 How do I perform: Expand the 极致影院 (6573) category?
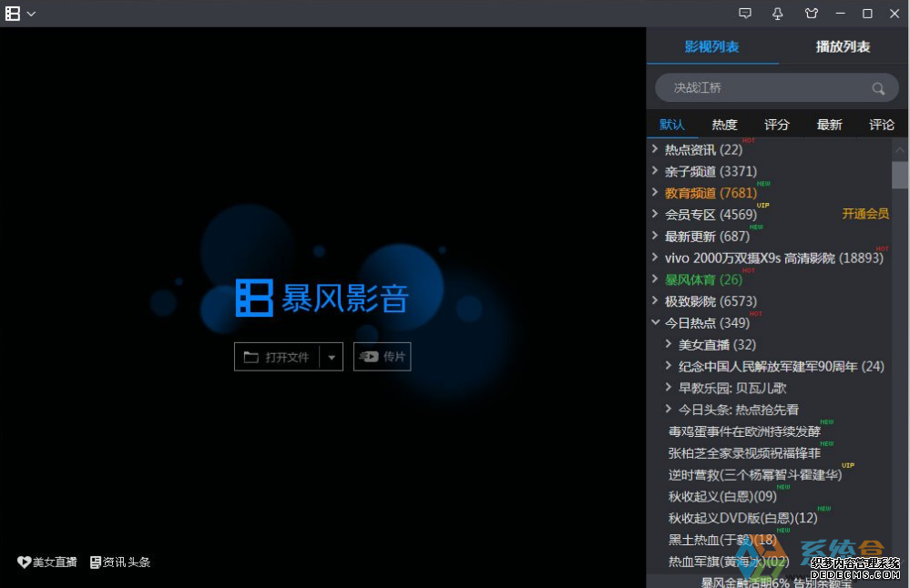tap(655, 300)
